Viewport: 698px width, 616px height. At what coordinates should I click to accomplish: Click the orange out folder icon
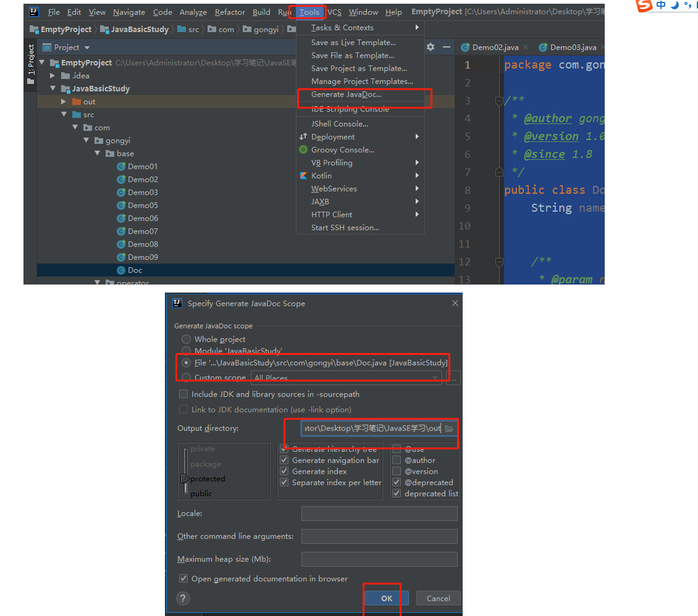click(77, 101)
